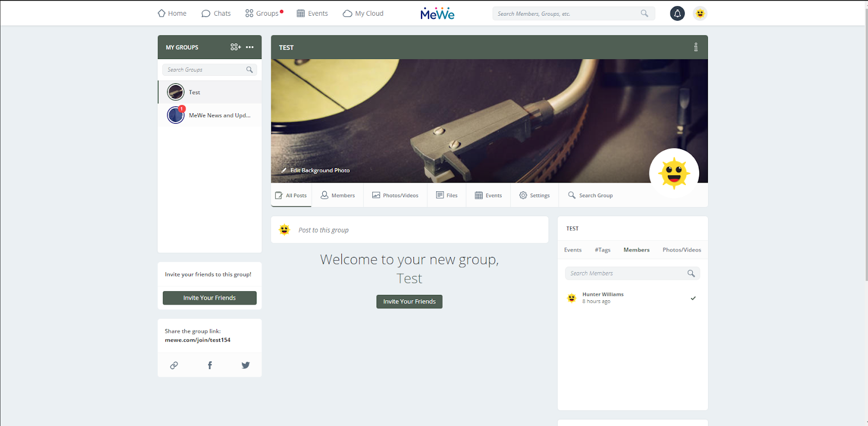Click Search Group in group toolbar
This screenshot has height=426, width=868.
[x=590, y=195]
